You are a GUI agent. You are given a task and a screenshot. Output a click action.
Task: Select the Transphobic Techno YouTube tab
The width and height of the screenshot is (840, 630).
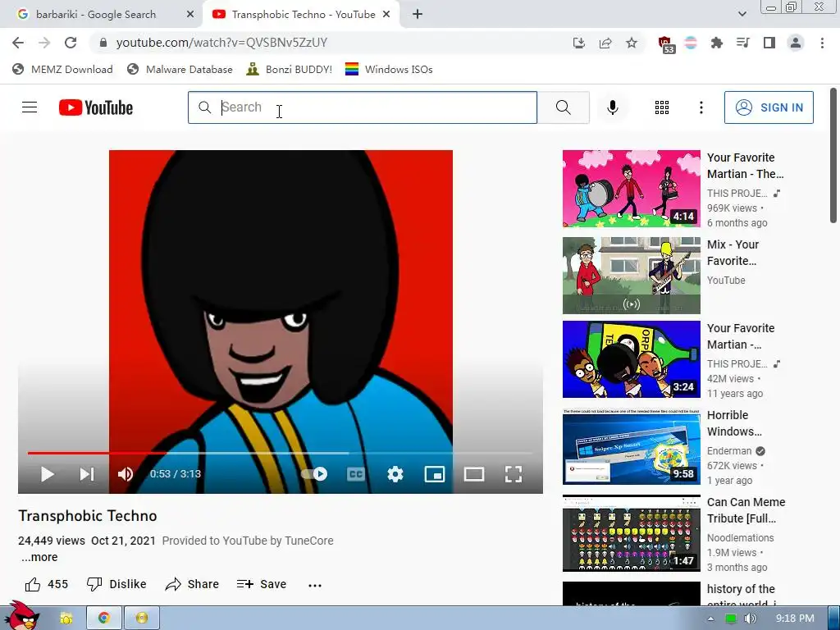point(303,15)
